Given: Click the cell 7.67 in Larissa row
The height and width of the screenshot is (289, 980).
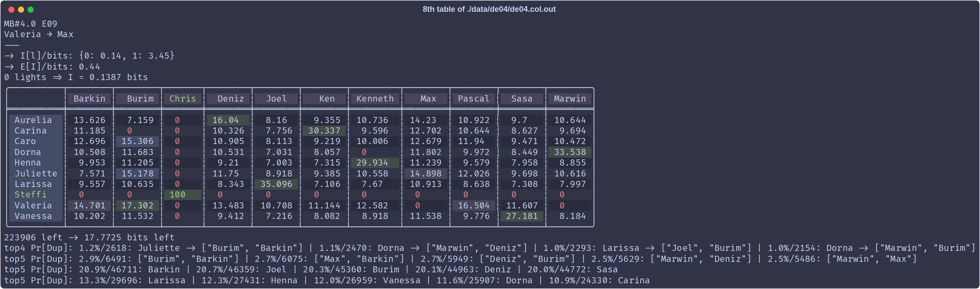Looking at the screenshot, I should tap(375, 184).
